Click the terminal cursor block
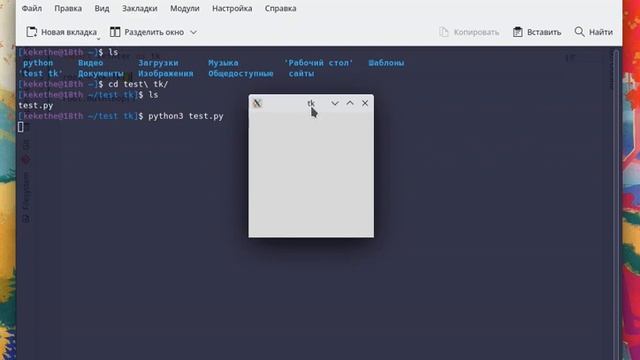 (x=21, y=127)
